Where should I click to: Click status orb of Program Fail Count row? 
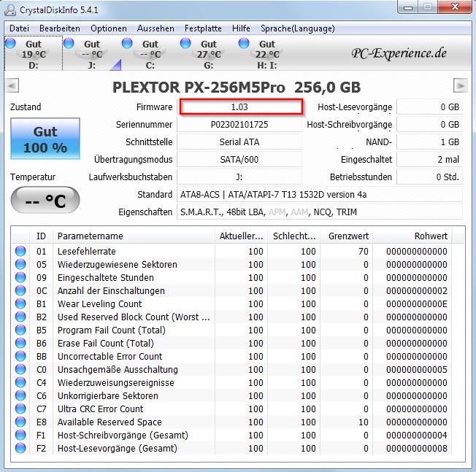point(20,330)
